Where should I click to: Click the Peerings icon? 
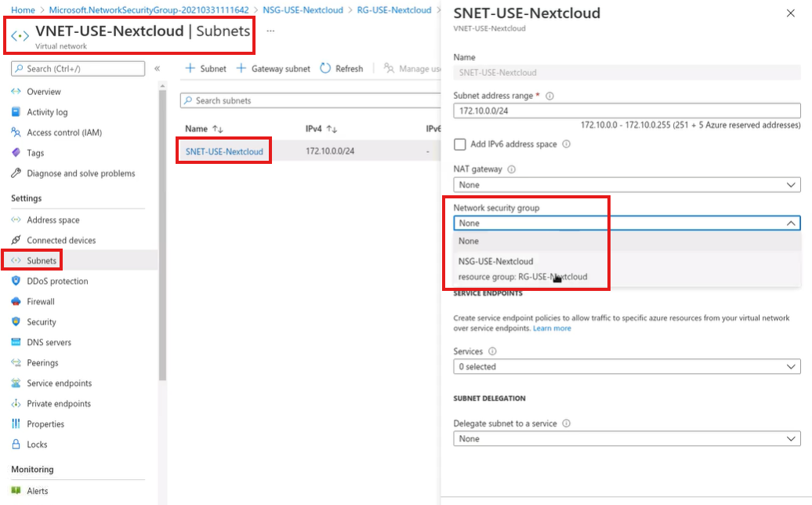pos(16,362)
